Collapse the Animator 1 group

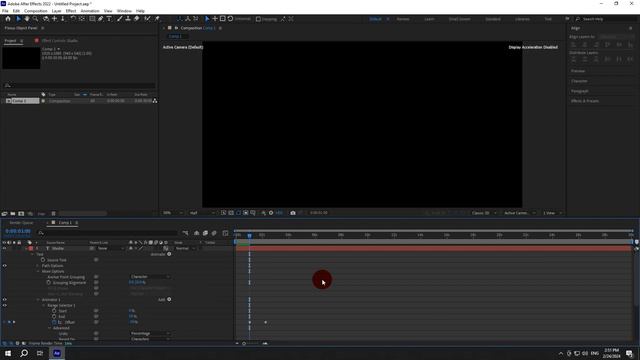click(x=38, y=300)
